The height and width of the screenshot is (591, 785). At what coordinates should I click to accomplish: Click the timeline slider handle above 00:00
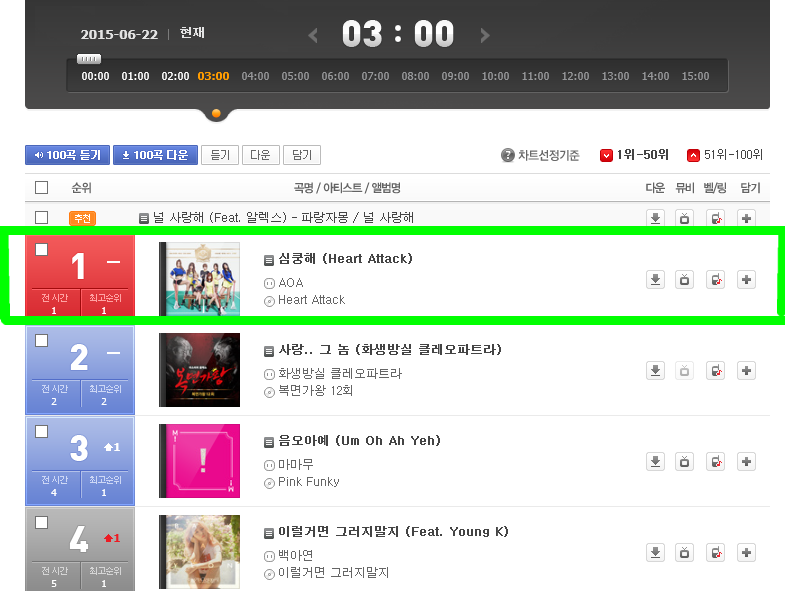click(x=89, y=59)
